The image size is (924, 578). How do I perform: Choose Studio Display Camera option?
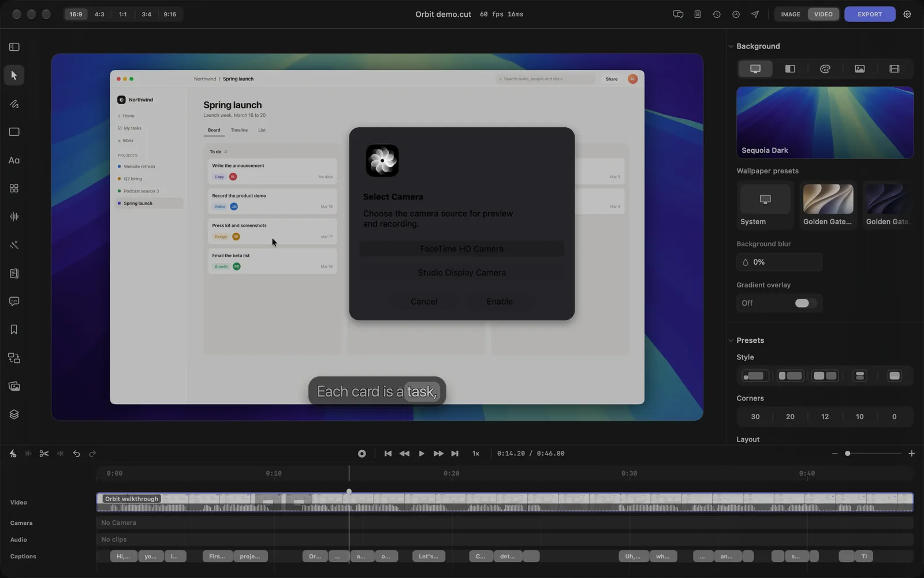(462, 273)
